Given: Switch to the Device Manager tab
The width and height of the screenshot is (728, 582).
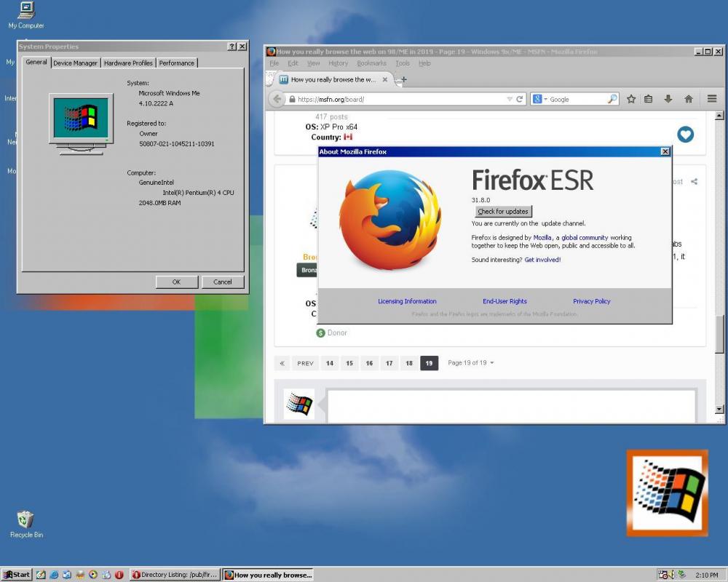Looking at the screenshot, I should tap(74, 63).
